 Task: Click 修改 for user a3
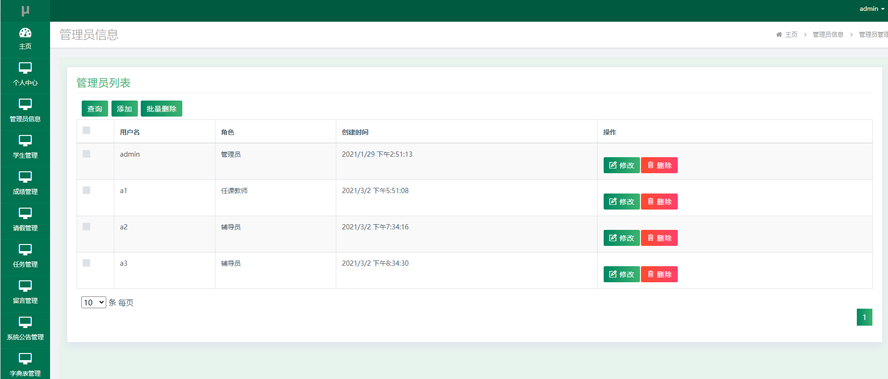point(621,274)
